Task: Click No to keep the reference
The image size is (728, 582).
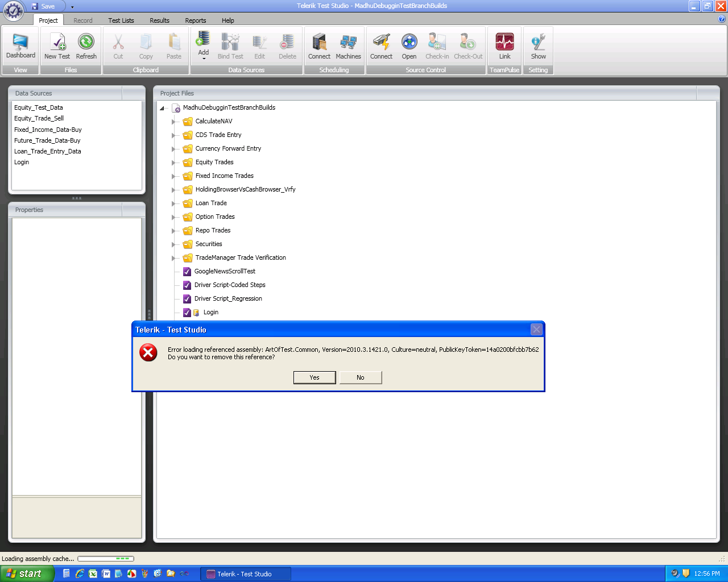Action: tap(361, 377)
